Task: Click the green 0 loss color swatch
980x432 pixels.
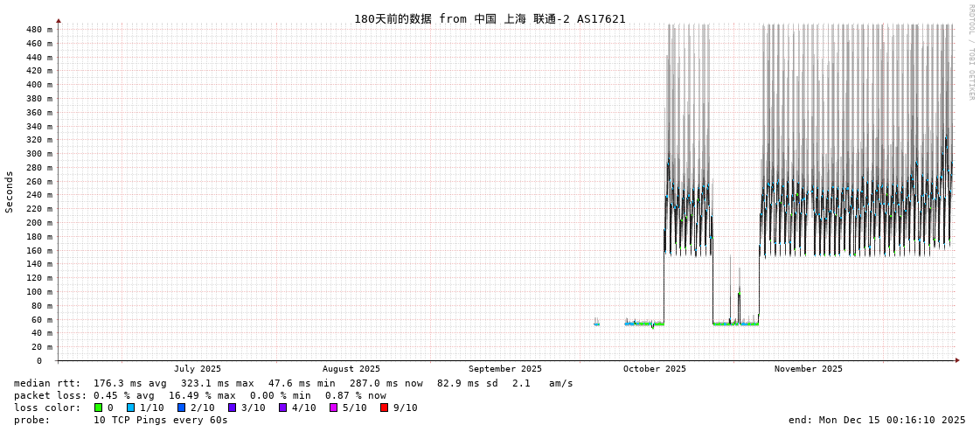Action: (99, 408)
